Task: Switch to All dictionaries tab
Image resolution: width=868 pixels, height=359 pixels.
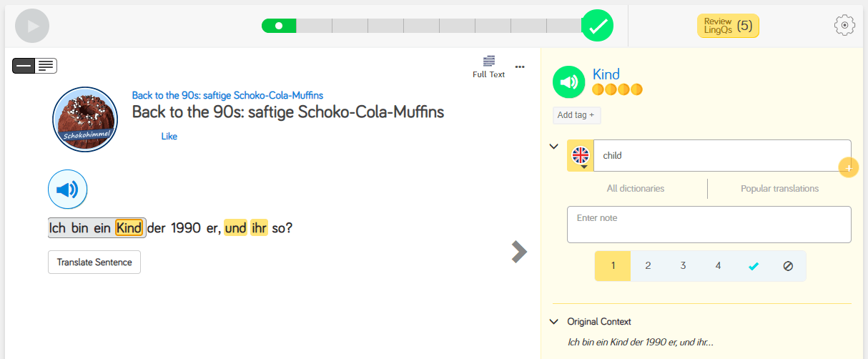Action: point(635,189)
